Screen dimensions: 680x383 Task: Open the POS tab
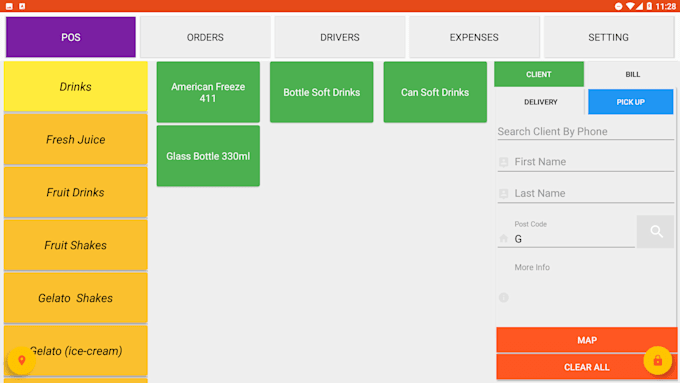pyautogui.click(x=71, y=37)
